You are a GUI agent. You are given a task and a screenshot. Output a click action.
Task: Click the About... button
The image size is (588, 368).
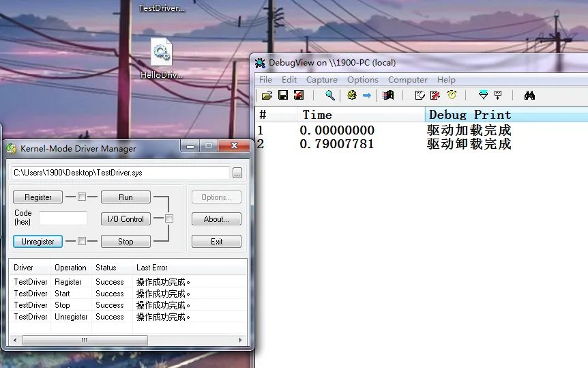coord(216,219)
